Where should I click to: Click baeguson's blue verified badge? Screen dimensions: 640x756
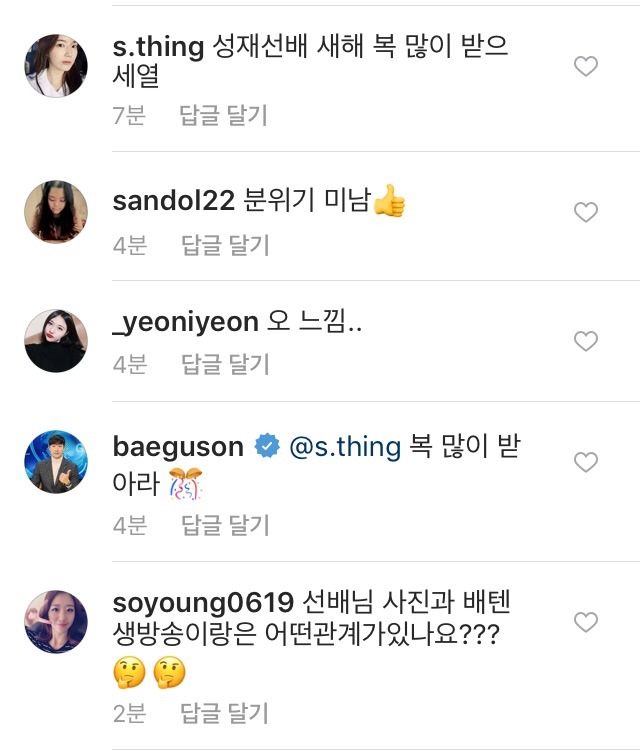[267, 447]
